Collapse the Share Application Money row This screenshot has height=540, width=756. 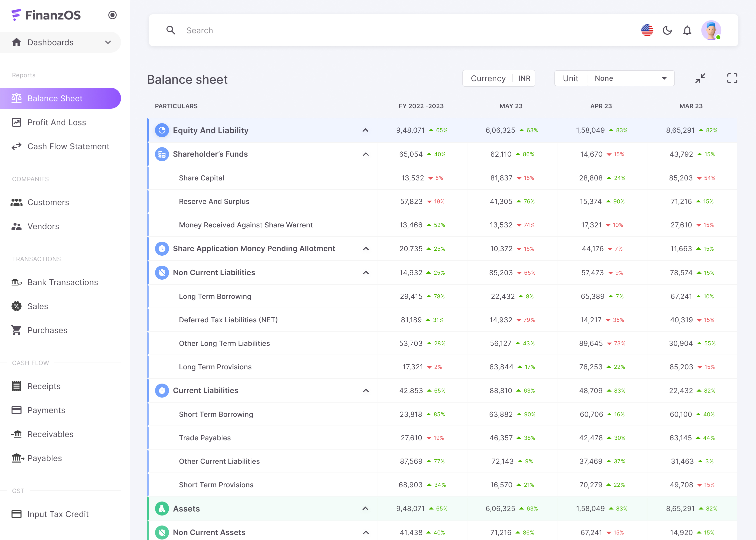(x=366, y=249)
